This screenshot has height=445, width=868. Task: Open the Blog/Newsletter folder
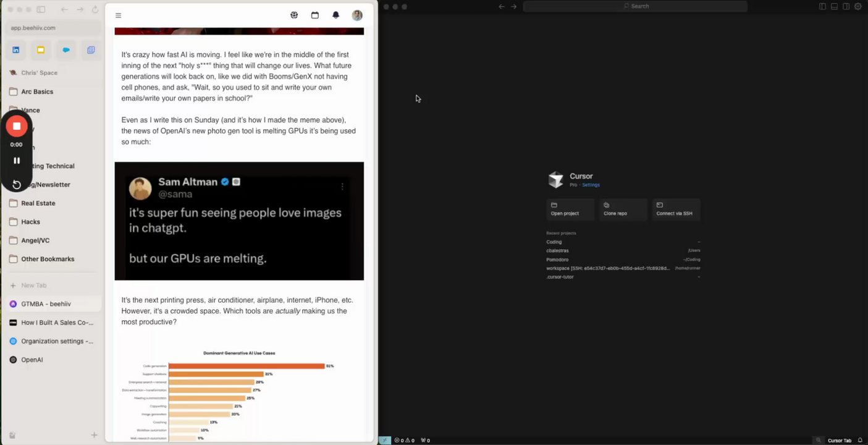coord(53,184)
